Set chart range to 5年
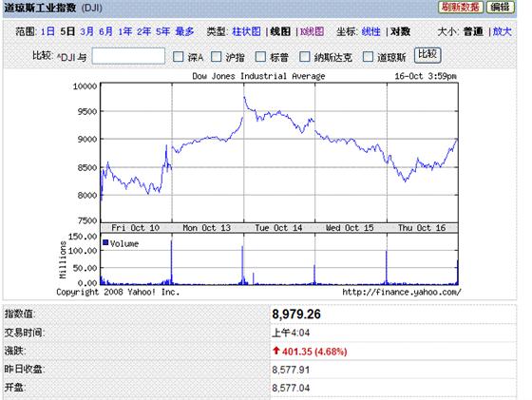The height and width of the screenshot is (400, 532). pyautogui.click(x=162, y=31)
